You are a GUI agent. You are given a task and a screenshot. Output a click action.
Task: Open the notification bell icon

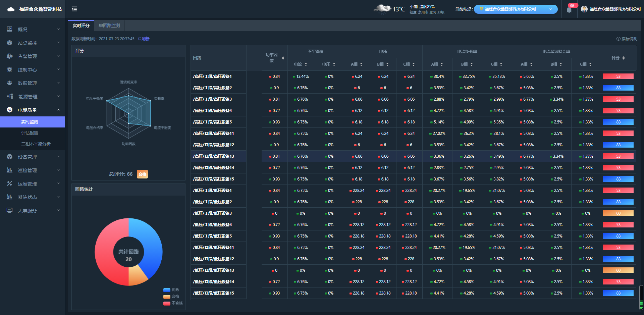569,10
